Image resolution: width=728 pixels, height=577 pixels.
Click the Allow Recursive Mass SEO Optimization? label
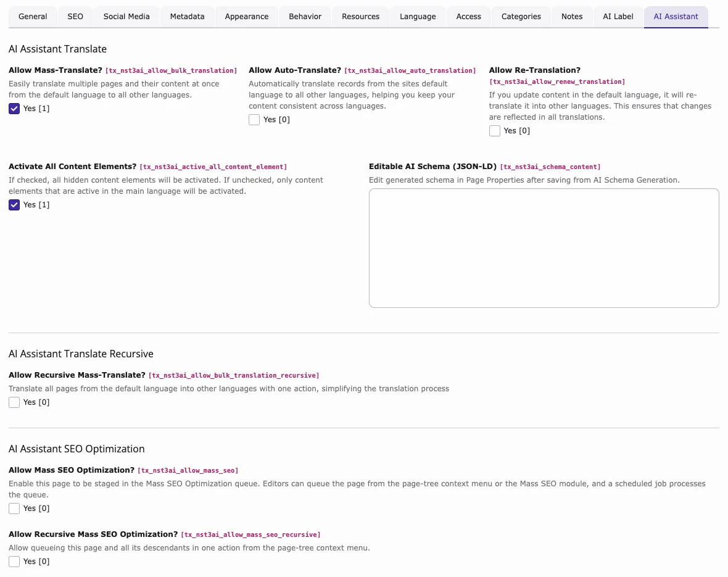(x=93, y=534)
